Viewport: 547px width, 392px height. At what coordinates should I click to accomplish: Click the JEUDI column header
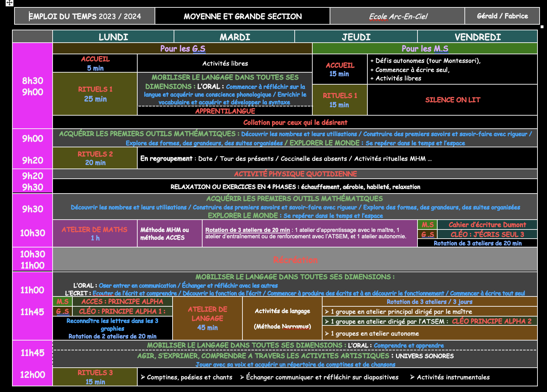click(356, 37)
